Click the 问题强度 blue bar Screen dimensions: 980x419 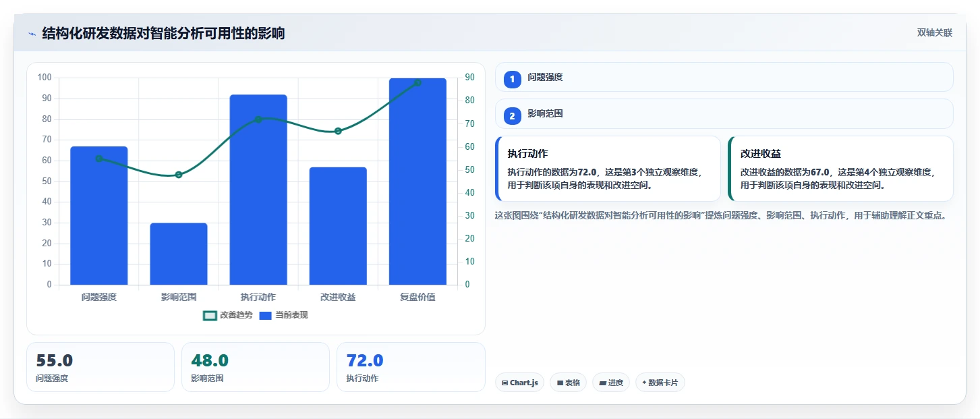click(99, 216)
